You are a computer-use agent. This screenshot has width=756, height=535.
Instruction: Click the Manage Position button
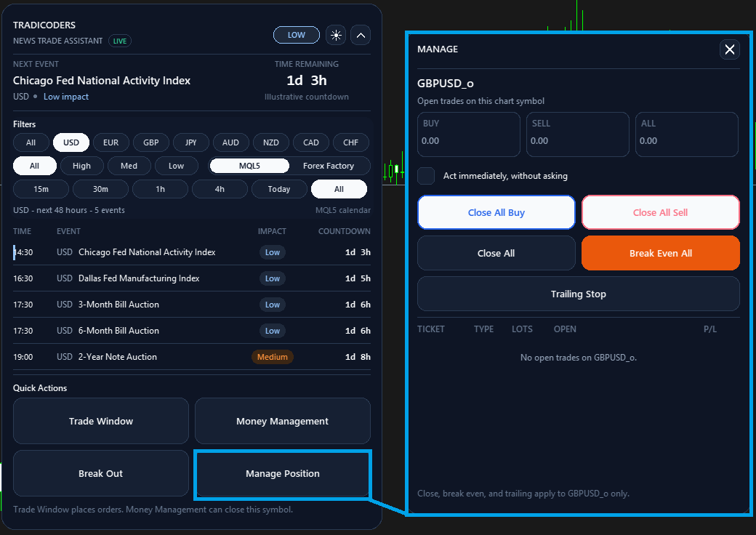(283, 474)
